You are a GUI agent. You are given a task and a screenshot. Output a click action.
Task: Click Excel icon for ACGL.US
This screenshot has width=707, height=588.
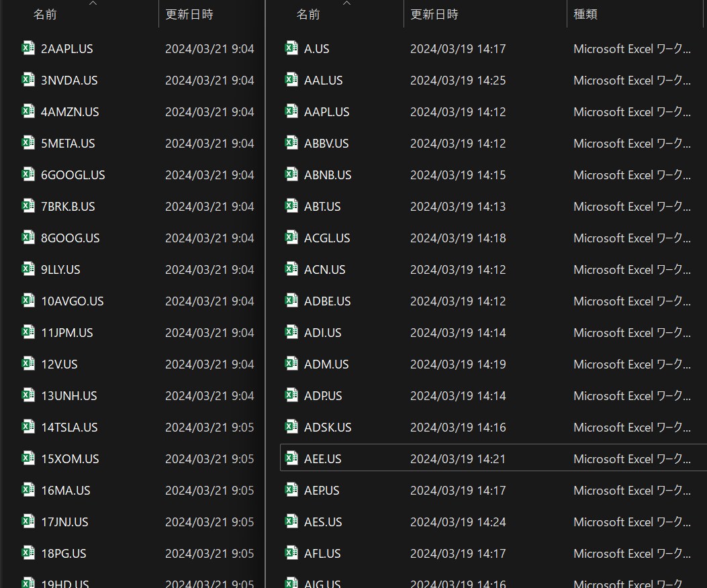point(291,237)
